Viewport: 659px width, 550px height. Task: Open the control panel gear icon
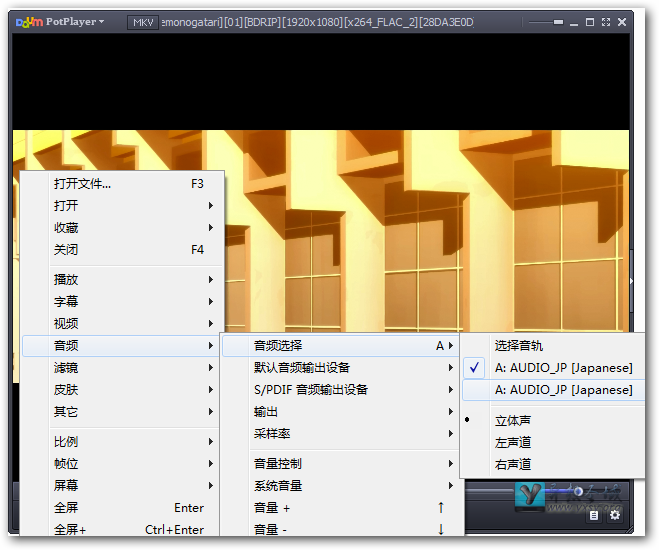[x=615, y=515]
